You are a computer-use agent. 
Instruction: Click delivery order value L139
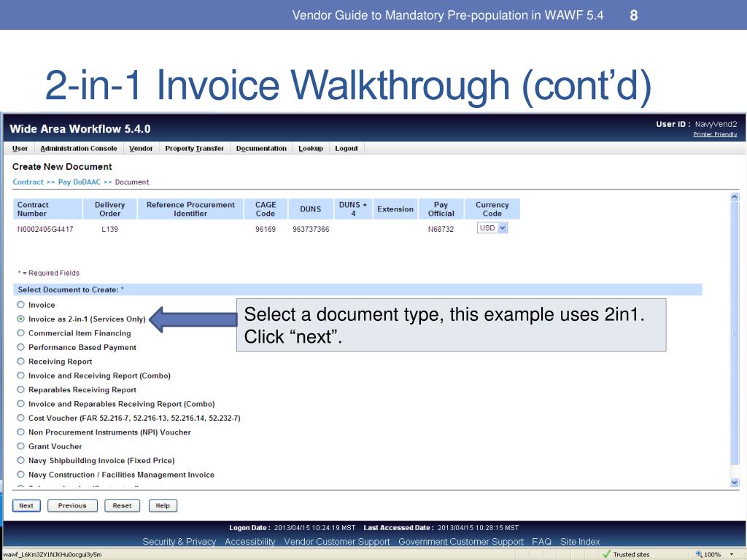109,229
